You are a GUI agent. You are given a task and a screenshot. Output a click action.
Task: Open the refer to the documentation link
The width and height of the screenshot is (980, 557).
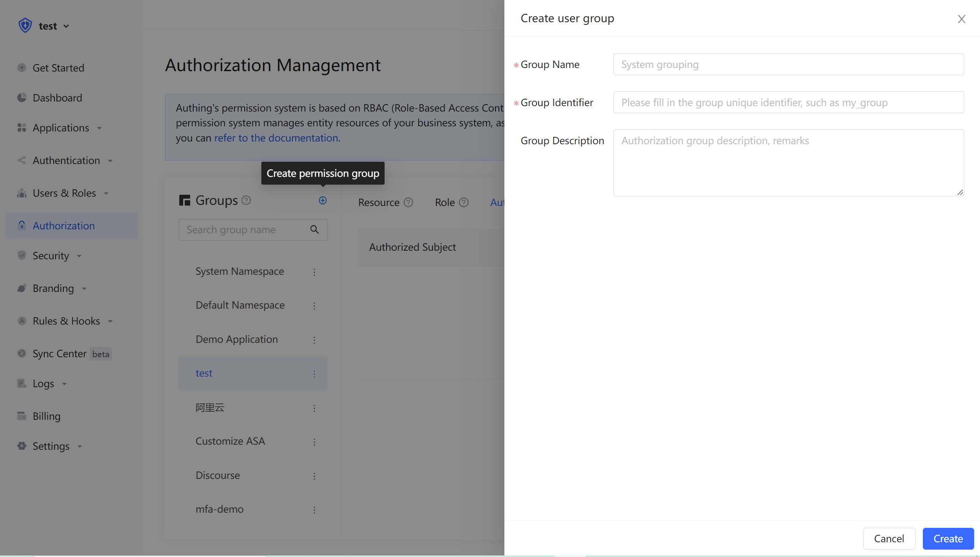click(276, 138)
